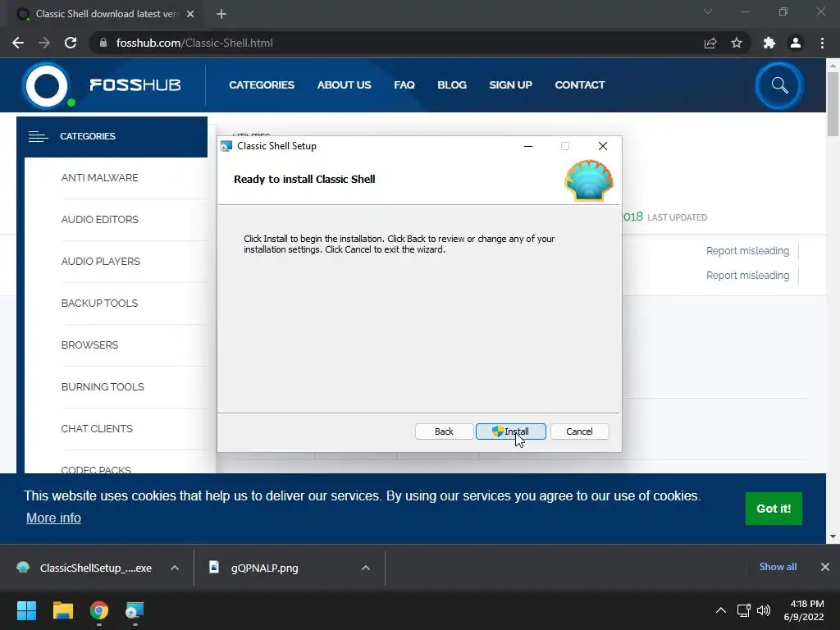Reload the page

tap(71, 43)
